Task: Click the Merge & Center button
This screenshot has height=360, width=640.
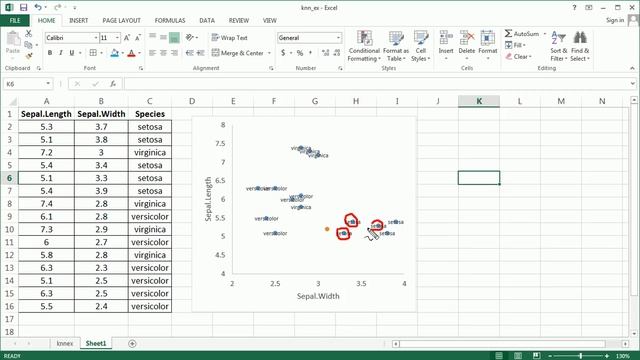Action: (238, 53)
